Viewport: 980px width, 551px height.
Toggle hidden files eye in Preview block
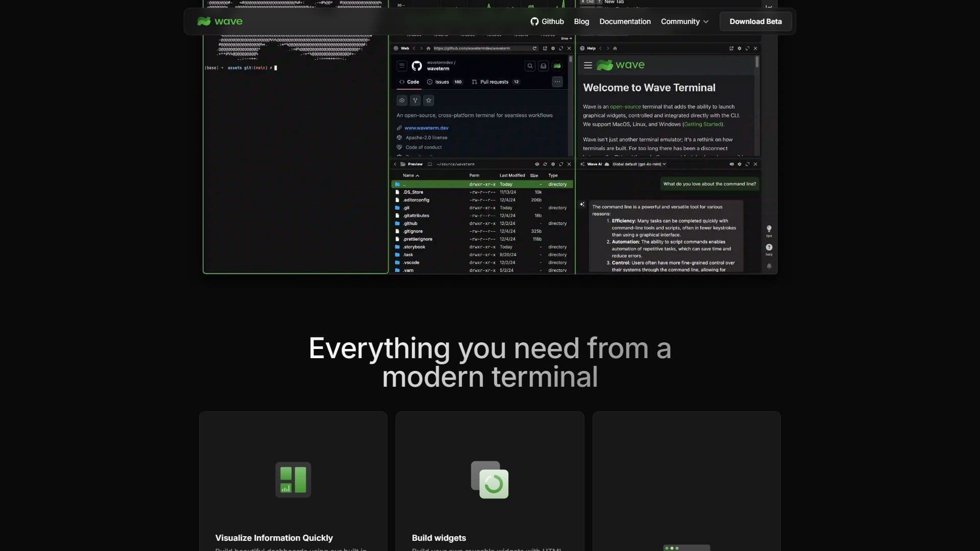[x=537, y=164]
